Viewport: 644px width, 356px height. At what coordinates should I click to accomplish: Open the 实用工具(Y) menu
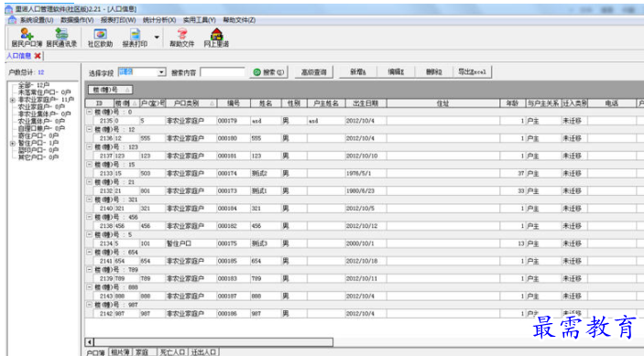199,20
